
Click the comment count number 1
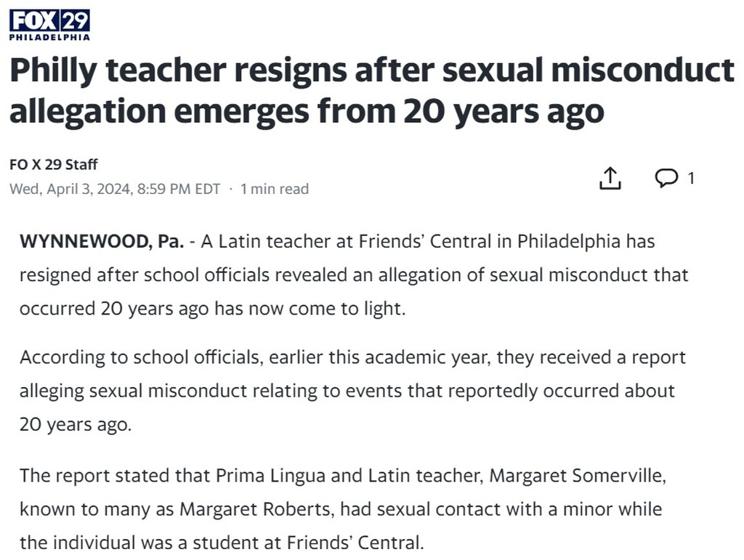click(691, 178)
